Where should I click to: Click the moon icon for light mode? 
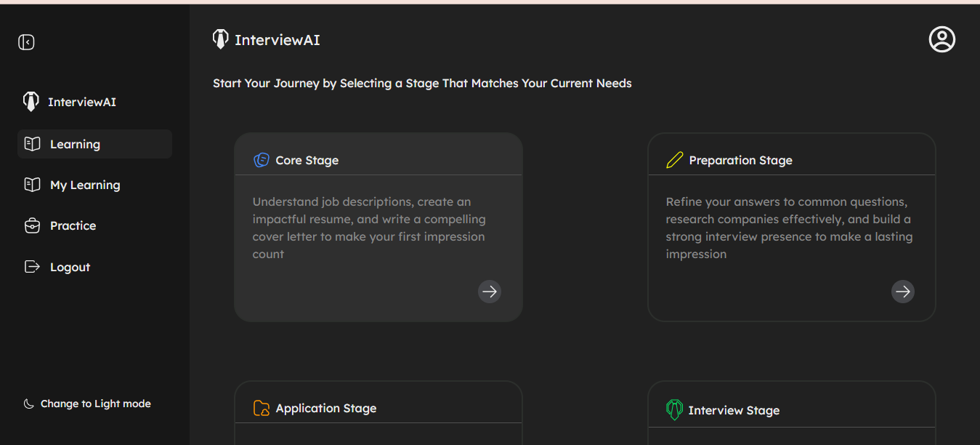(29, 404)
